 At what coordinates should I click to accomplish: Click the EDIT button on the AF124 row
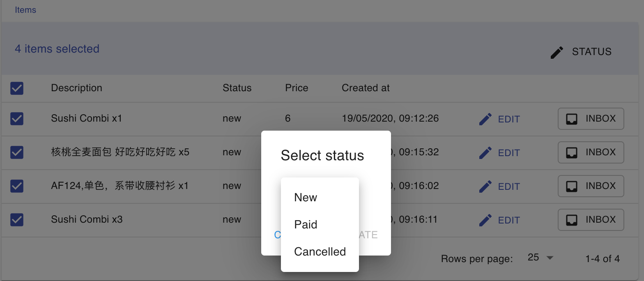(502, 186)
